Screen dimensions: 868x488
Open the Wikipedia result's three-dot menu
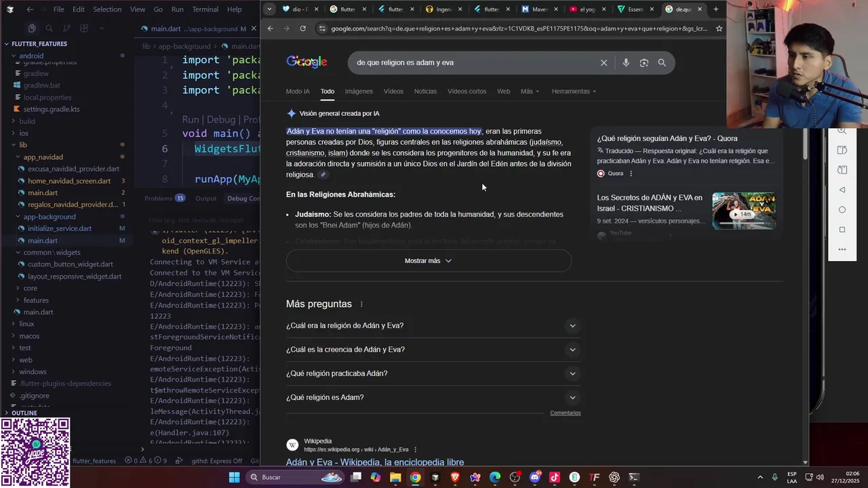415,449
